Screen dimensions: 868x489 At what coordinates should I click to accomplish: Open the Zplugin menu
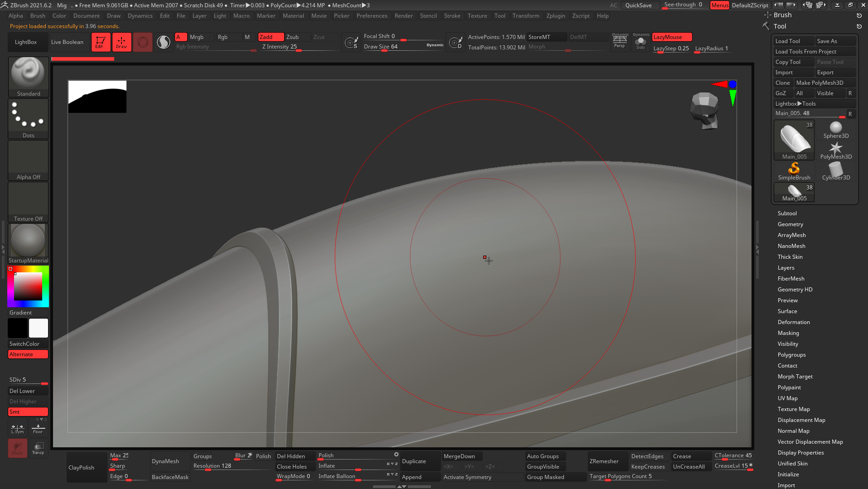coord(555,16)
